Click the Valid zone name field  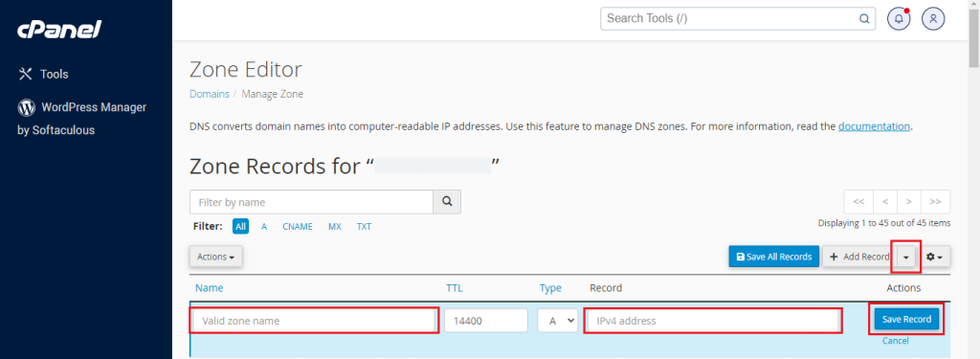tap(314, 320)
